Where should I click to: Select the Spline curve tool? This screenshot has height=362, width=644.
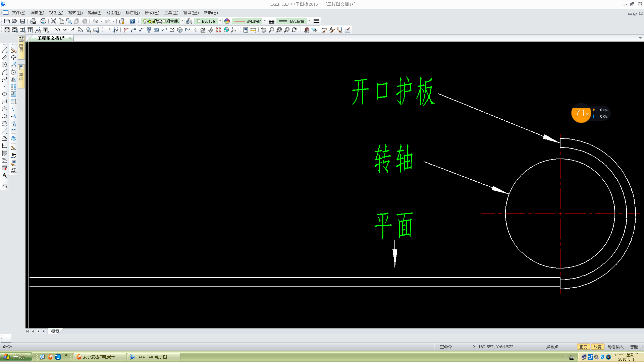(x=4, y=79)
